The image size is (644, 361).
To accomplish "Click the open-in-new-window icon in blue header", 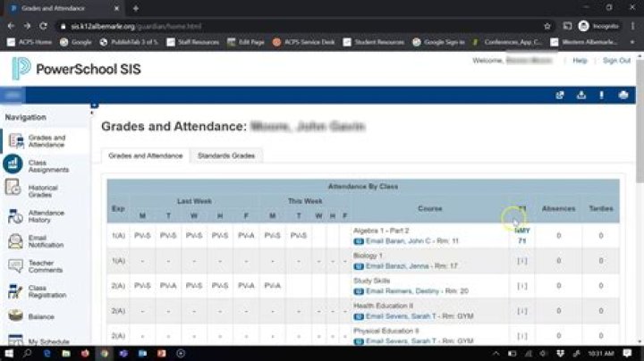I will [x=560, y=96].
